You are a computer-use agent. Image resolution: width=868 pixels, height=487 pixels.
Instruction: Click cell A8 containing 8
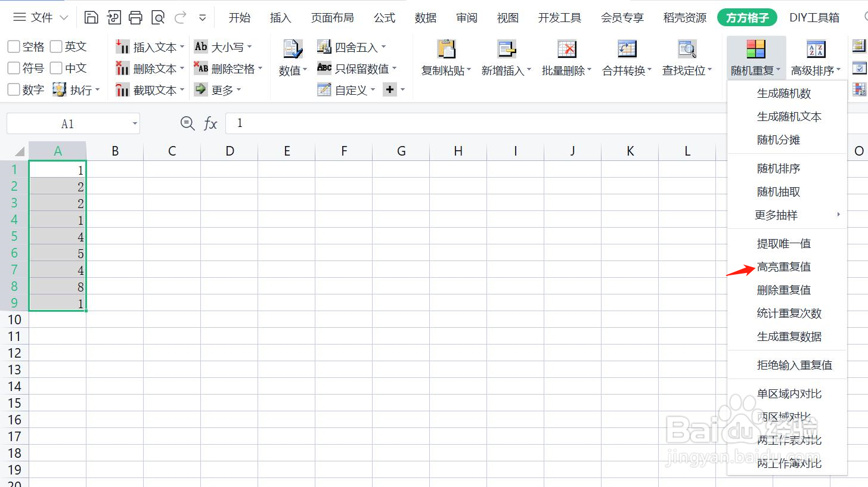point(58,287)
